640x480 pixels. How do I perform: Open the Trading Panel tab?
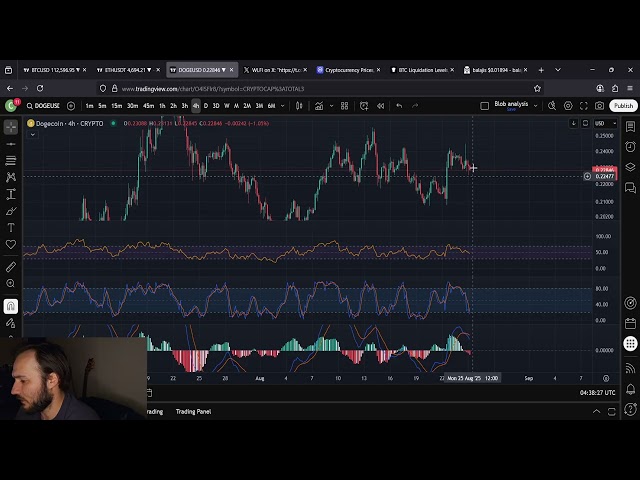[x=193, y=411]
